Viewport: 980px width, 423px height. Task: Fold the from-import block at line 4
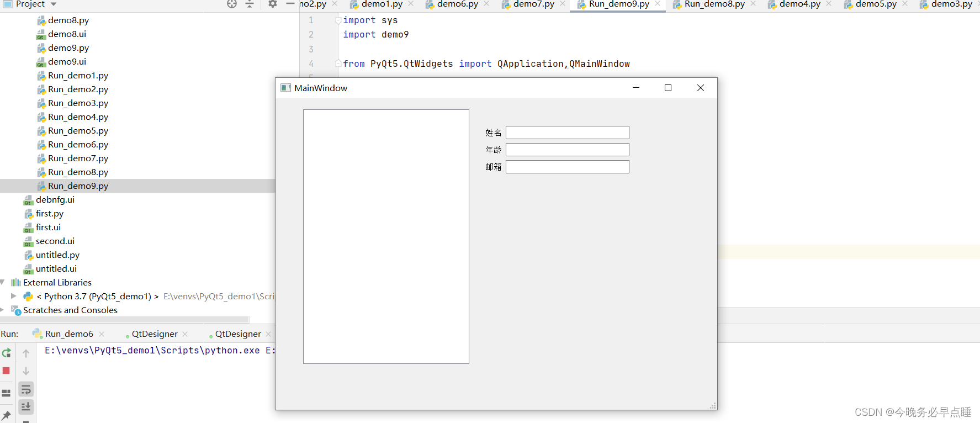[338, 64]
